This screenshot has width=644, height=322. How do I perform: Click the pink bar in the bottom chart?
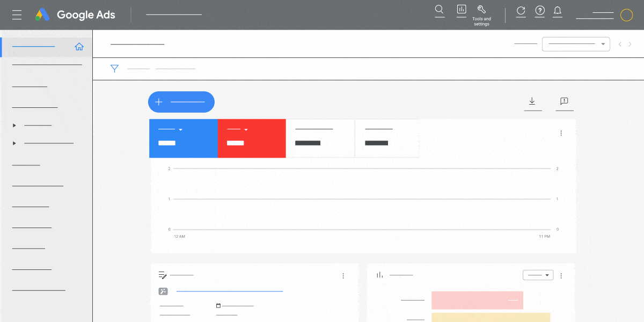point(477,300)
